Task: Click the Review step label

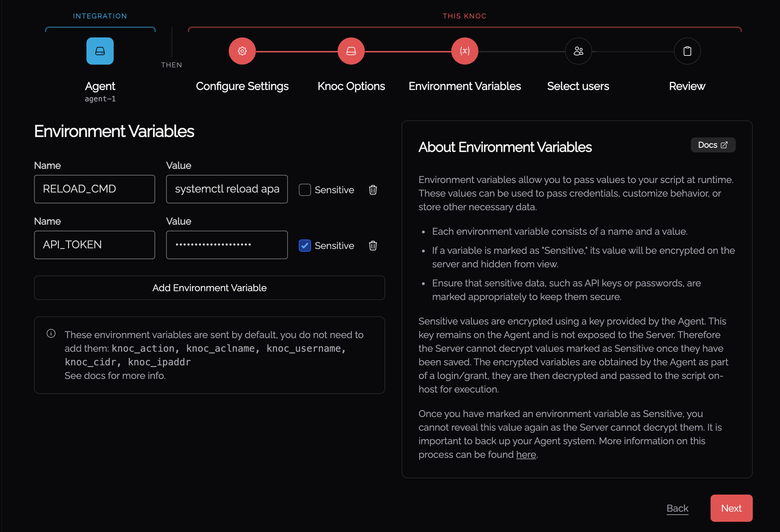Action: tap(687, 86)
